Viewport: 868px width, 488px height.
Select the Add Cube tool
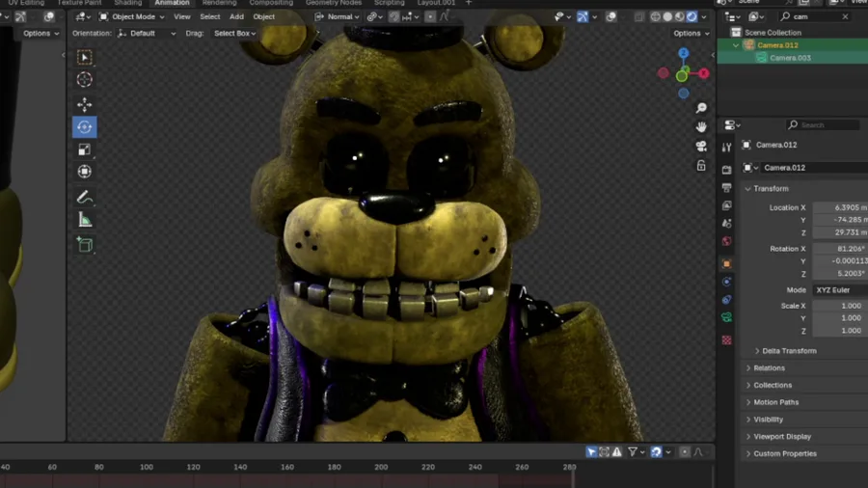tap(85, 245)
